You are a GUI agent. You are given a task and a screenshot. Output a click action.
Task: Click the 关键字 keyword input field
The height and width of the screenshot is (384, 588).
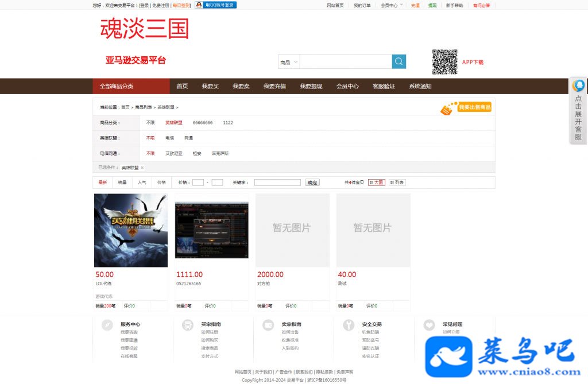277,183
